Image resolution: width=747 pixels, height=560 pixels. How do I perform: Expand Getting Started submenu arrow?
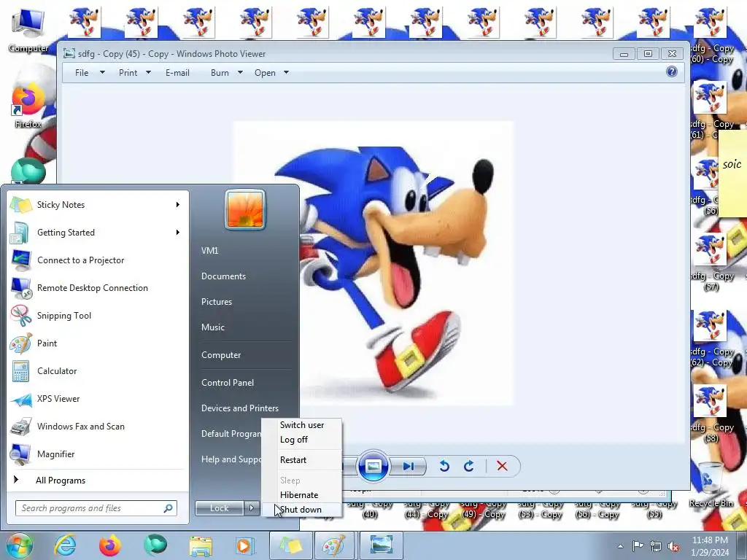coord(178,233)
